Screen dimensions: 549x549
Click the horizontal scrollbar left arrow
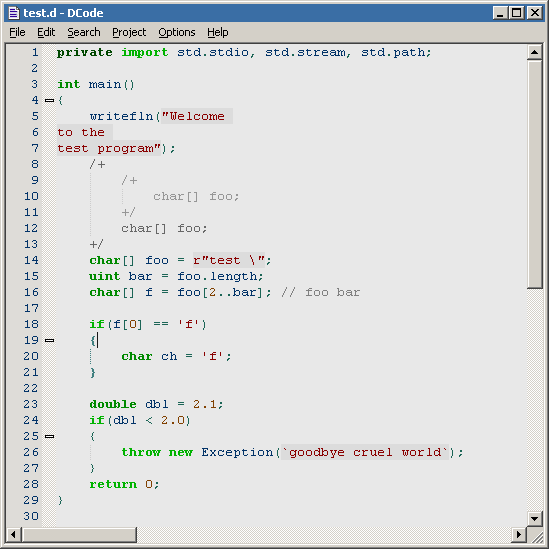(13, 534)
